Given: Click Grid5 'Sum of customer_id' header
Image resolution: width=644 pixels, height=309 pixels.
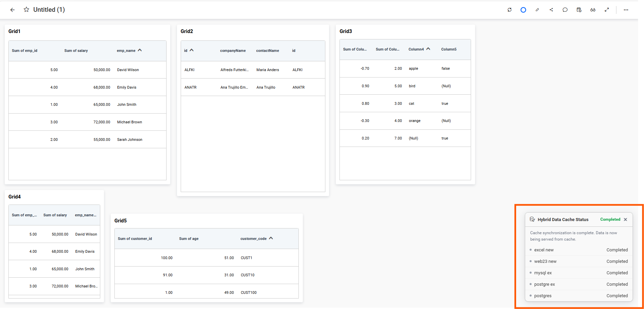Looking at the screenshot, I should point(135,239).
